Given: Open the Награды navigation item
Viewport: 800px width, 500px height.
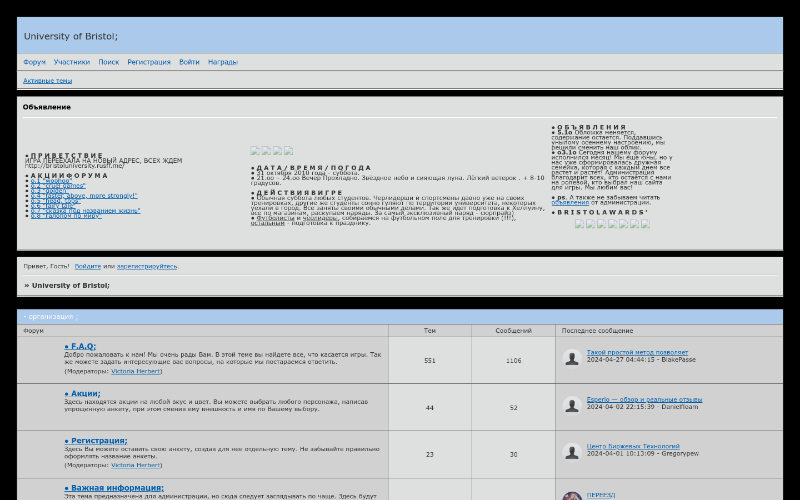Looking at the screenshot, I should [x=222, y=62].
